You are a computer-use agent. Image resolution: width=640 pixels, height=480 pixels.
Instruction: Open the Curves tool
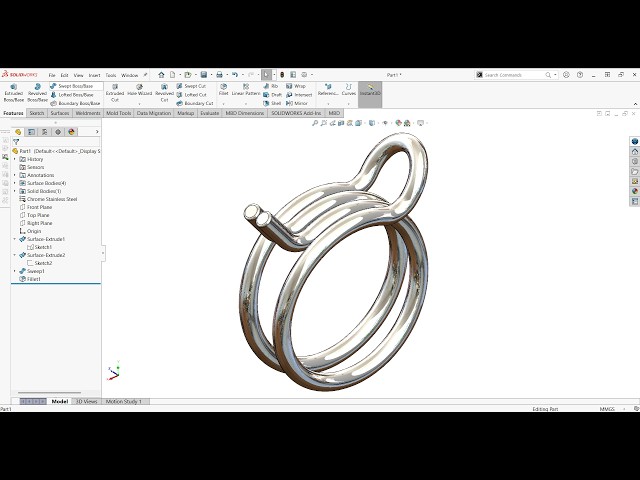click(x=349, y=90)
